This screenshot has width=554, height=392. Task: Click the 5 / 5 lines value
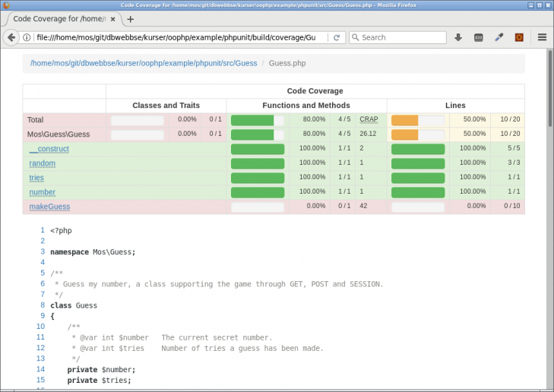tap(514, 148)
